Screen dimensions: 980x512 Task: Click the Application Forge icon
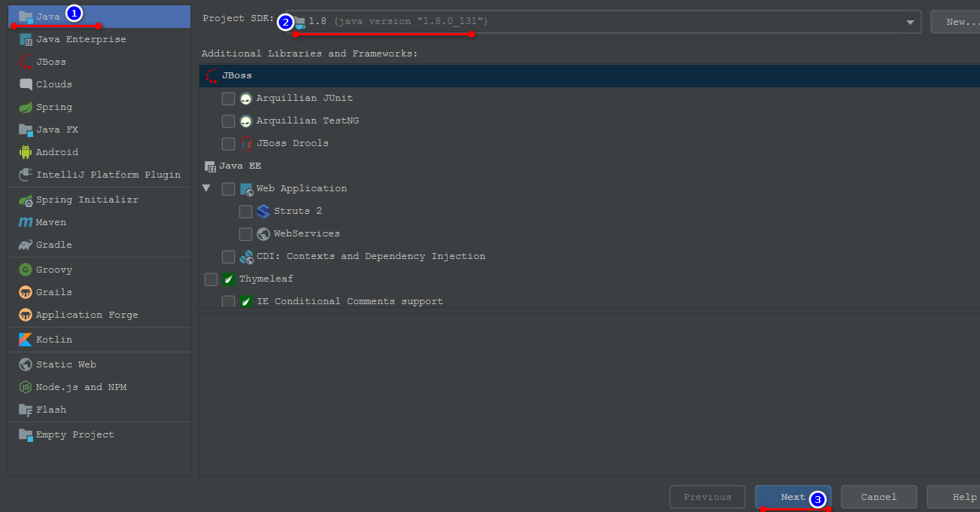click(26, 315)
